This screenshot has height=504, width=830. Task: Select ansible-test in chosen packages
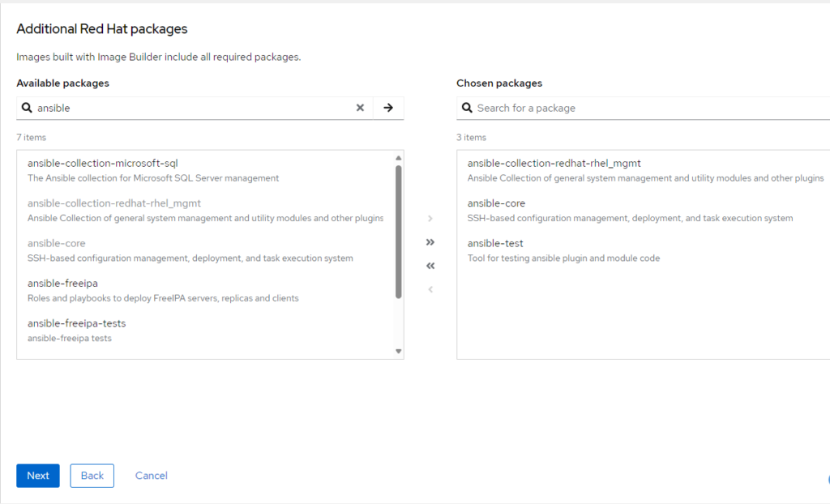coord(495,243)
